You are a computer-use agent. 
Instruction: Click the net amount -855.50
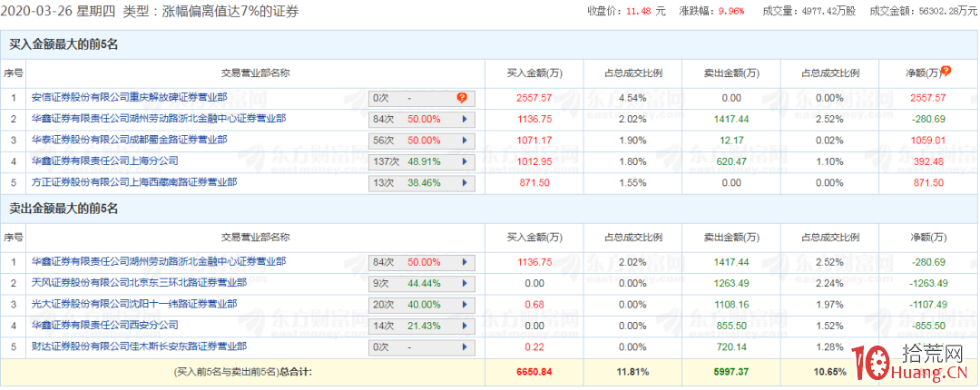click(x=928, y=327)
